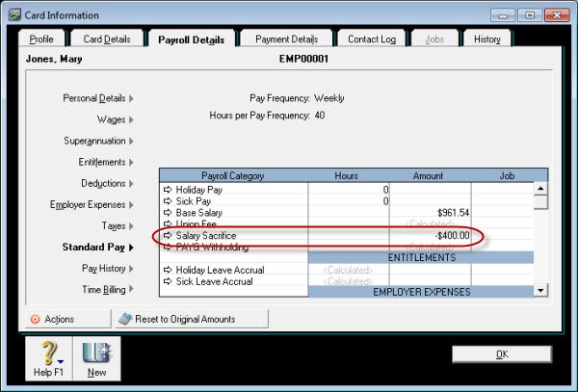The width and height of the screenshot is (578, 392).
Task: Click the arrow icon beside Base Salary
Action: coord(169,213)
